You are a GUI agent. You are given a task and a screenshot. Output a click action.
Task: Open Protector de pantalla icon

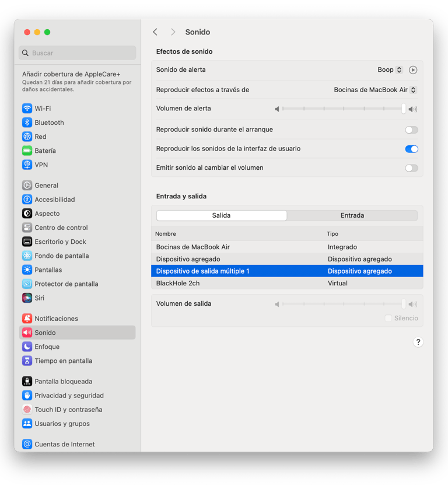(27, 284)
